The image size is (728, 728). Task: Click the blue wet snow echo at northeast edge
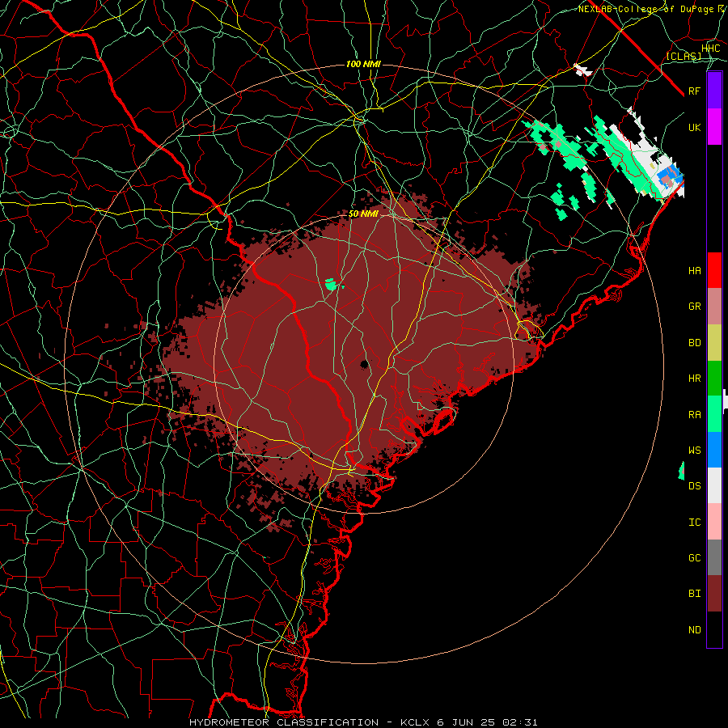[669, 177]
